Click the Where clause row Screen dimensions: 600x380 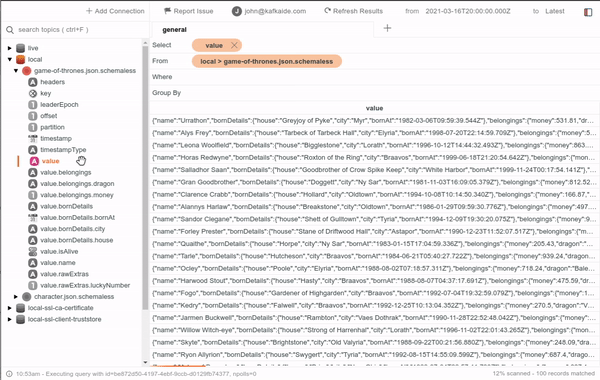tap(374, 77)
